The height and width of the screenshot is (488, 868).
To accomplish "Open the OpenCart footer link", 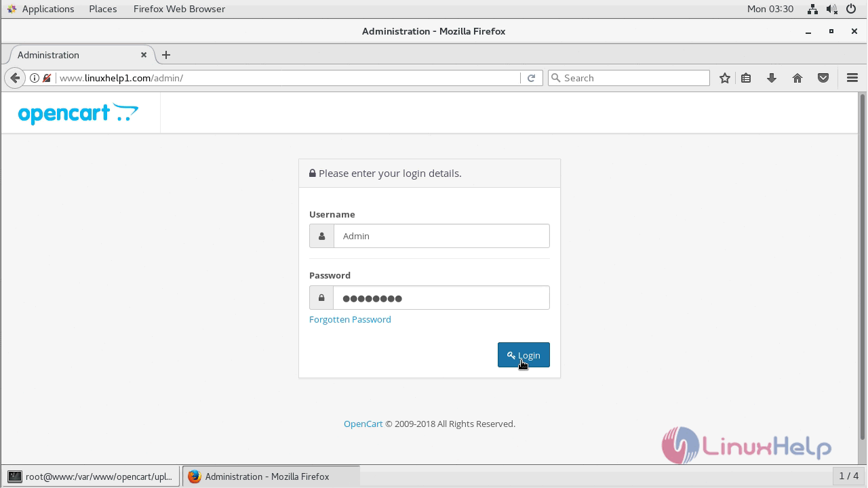I will 363,424.
